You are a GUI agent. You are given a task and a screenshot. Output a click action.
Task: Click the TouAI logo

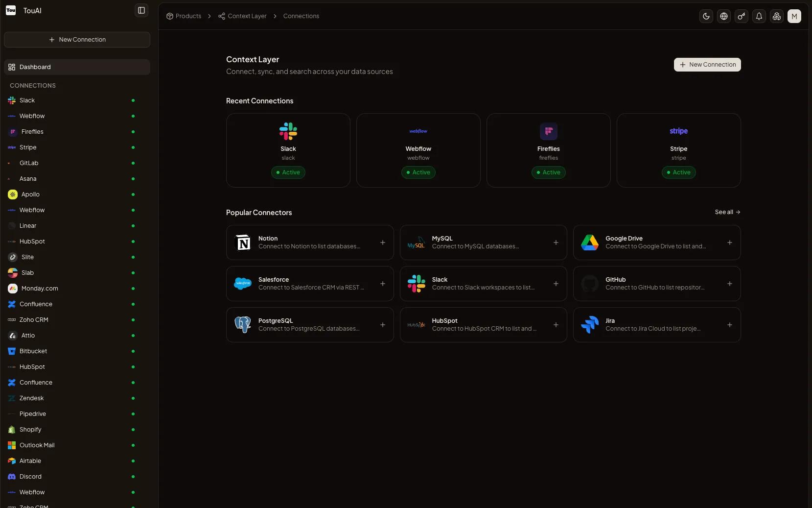(11, 10)
